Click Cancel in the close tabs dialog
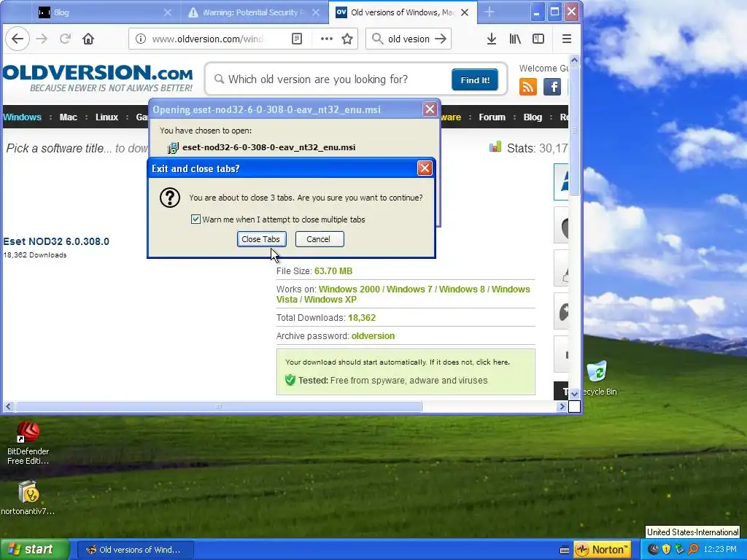This screenshot has height=560, width=747. tap(320, 239)
